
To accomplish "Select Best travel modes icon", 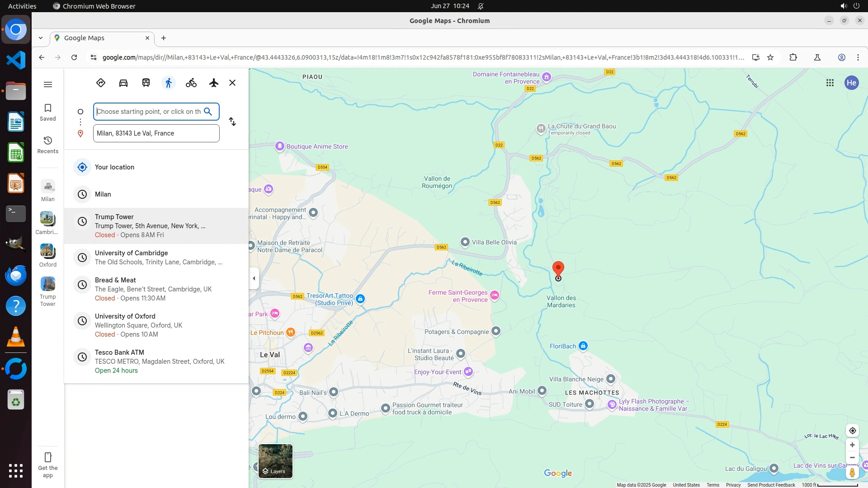I will pyautogui.click(x=101, y=83).
